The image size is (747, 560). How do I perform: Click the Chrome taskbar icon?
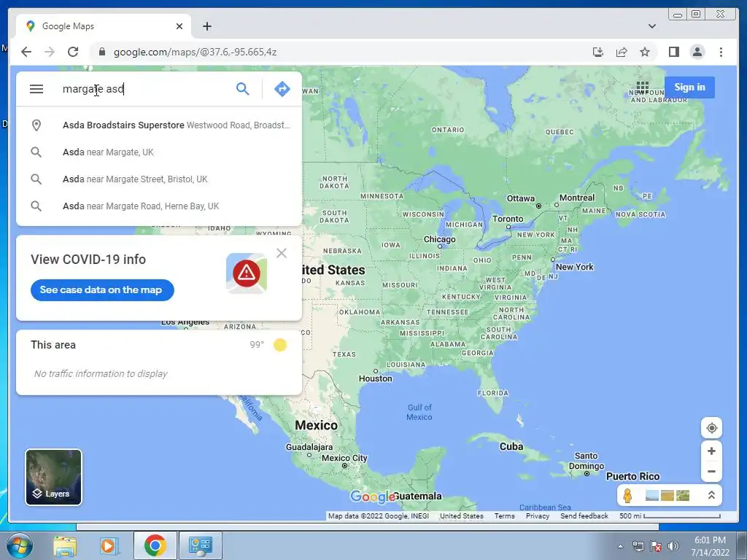pyautogui.click(x=155, y=545)
